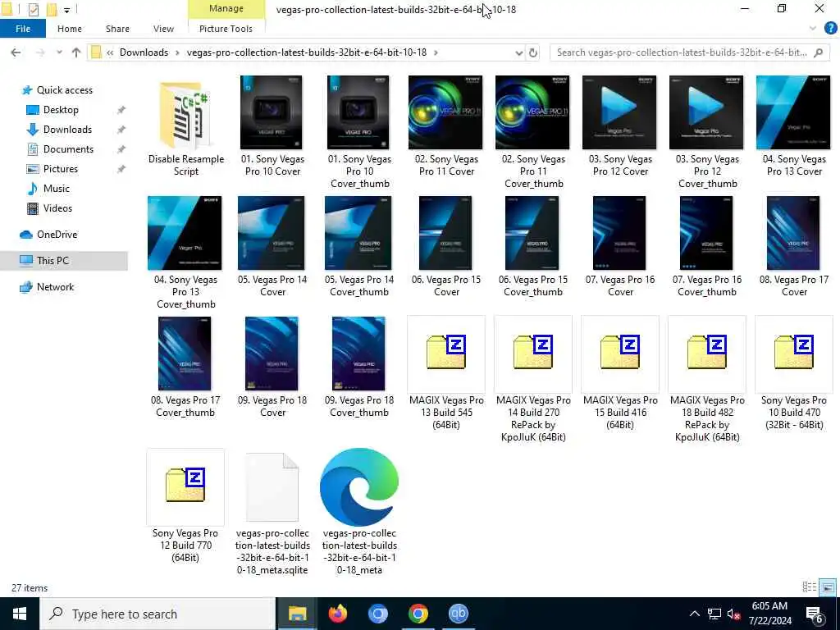Open qBittorrent from the taskbar

pos(458,614)
